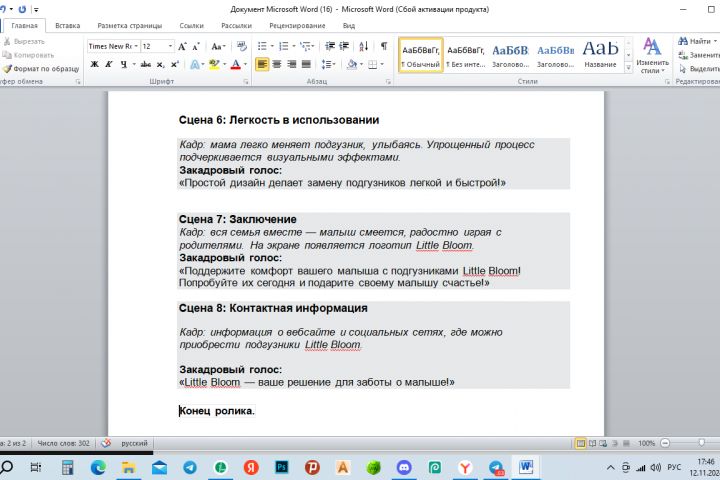Toggle superscript formatting
Screen dimensions: 720x480
coord(175,64)
